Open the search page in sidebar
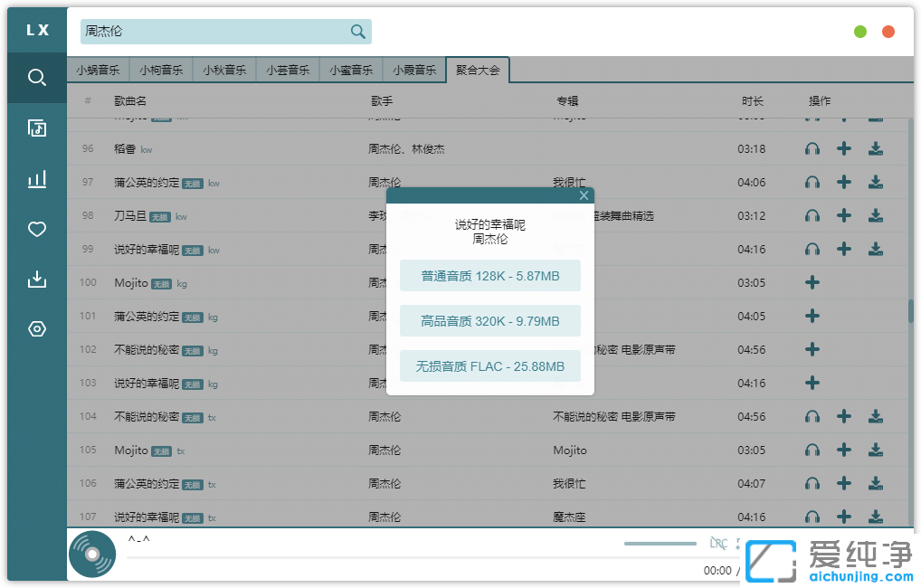The height and width of the screenshot is (588, 921). click(x=37, y=78)
